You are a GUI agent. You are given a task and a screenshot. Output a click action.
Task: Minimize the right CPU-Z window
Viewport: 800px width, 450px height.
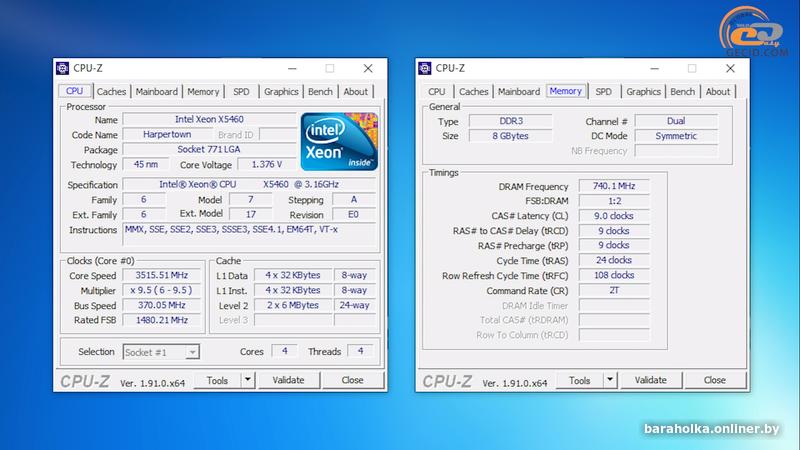click(x=655, y=68)
